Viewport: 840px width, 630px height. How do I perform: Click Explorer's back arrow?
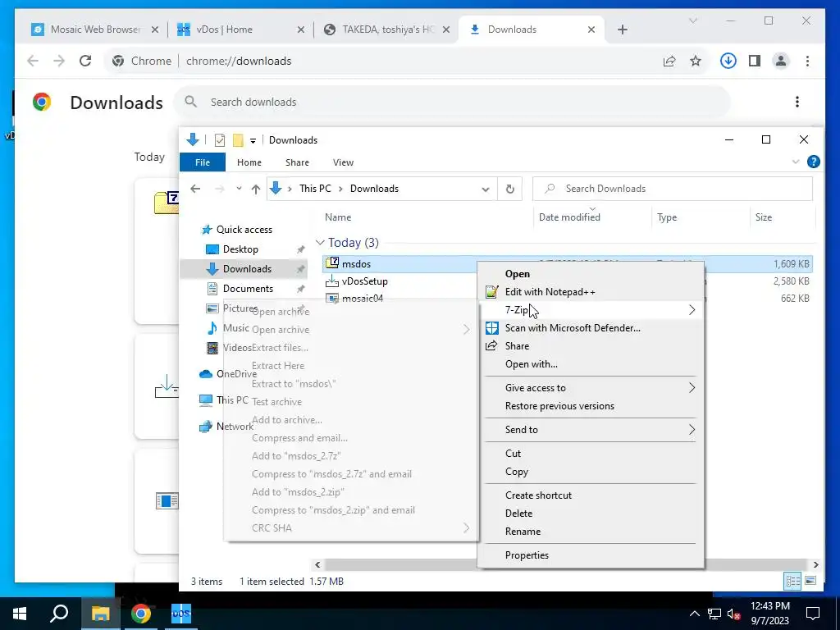click(x=195, y=189)
